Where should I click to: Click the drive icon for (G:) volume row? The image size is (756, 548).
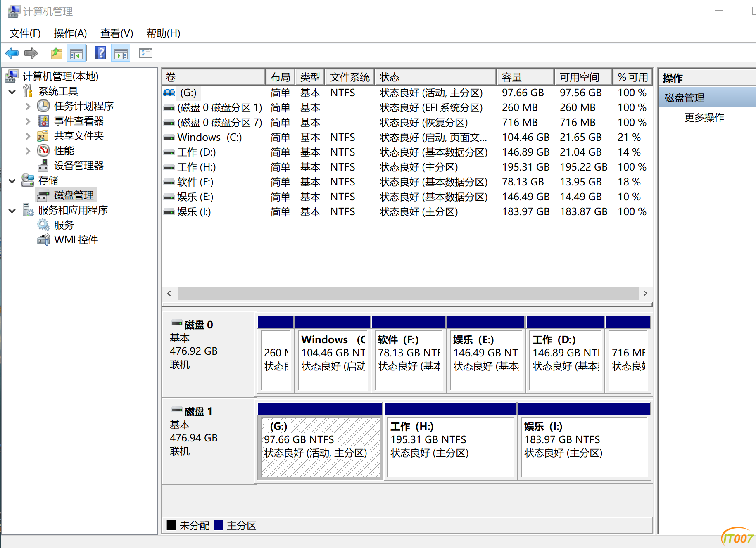coord(169,93)
